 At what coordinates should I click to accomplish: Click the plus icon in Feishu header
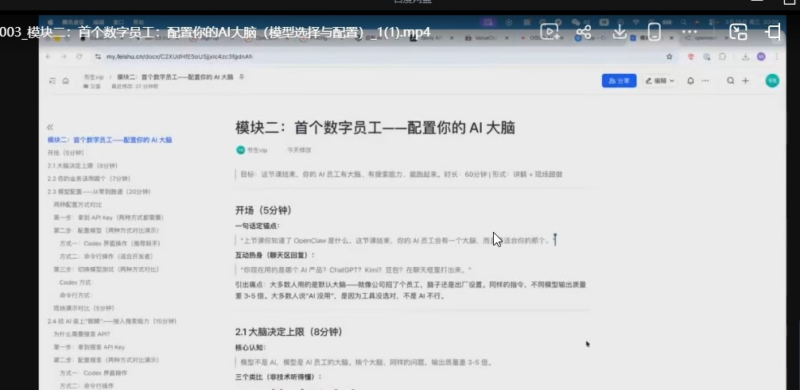click(745, 81)
